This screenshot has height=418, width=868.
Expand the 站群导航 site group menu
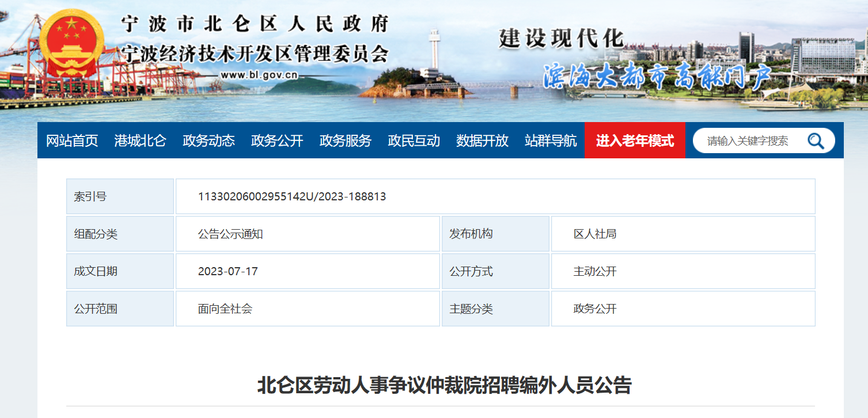[x=551, y=140]
